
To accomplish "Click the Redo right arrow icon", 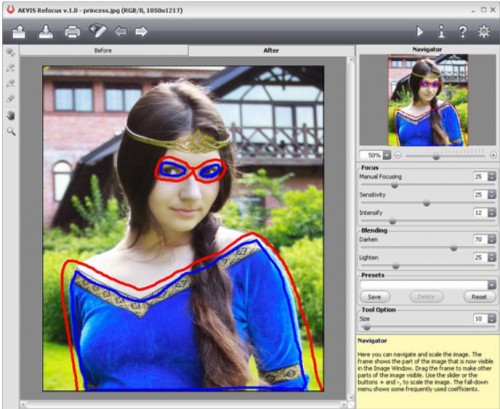I will pyautogui.click(x=141, y=32).
